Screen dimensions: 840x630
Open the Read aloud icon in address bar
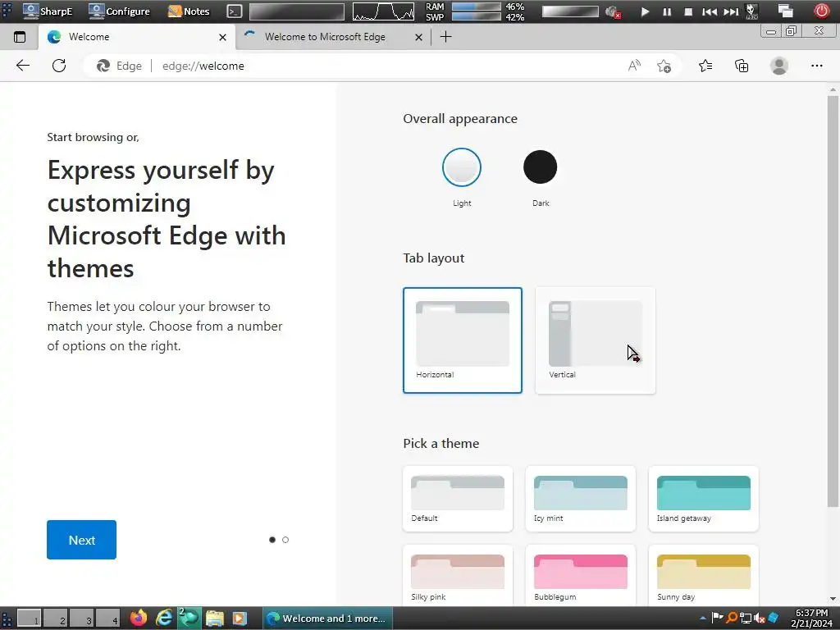(634, 66)
